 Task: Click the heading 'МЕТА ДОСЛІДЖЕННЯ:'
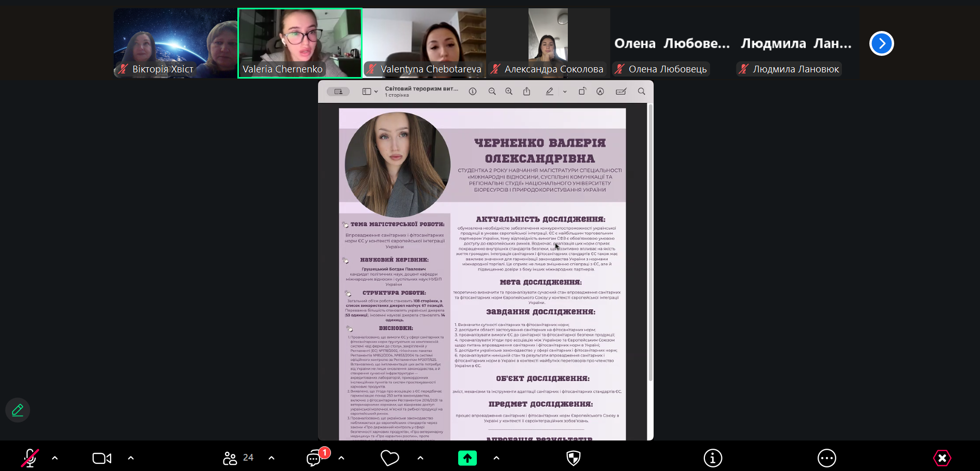click(x=540, y=282)
